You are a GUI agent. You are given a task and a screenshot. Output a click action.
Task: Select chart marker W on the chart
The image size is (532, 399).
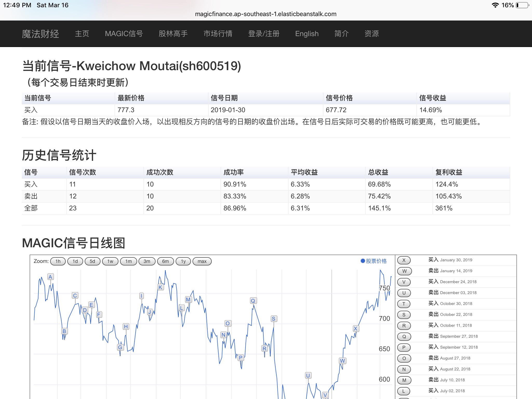tap(343, 361)
